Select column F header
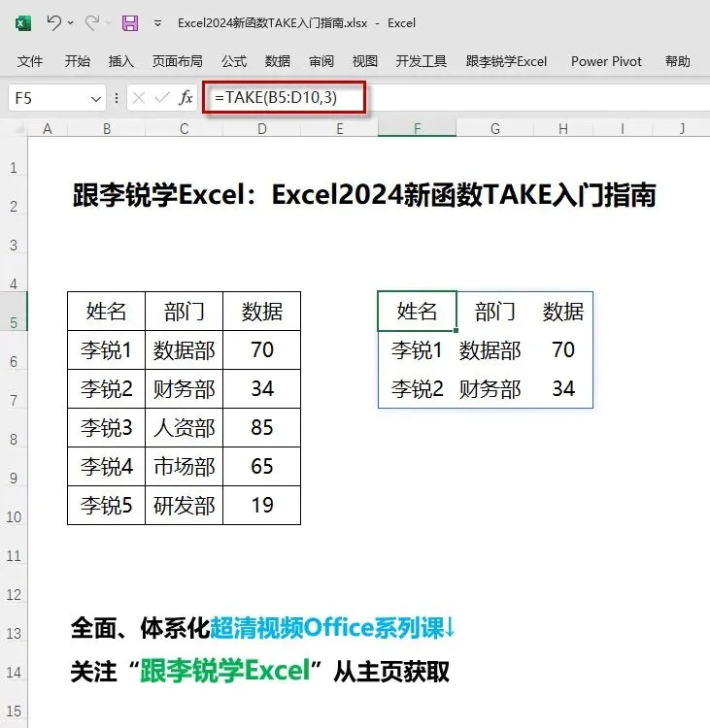 pos(418,128)
